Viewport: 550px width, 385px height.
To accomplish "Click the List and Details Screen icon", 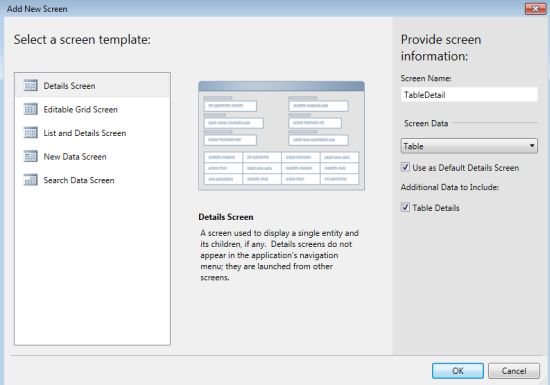I will click(31, 133).
